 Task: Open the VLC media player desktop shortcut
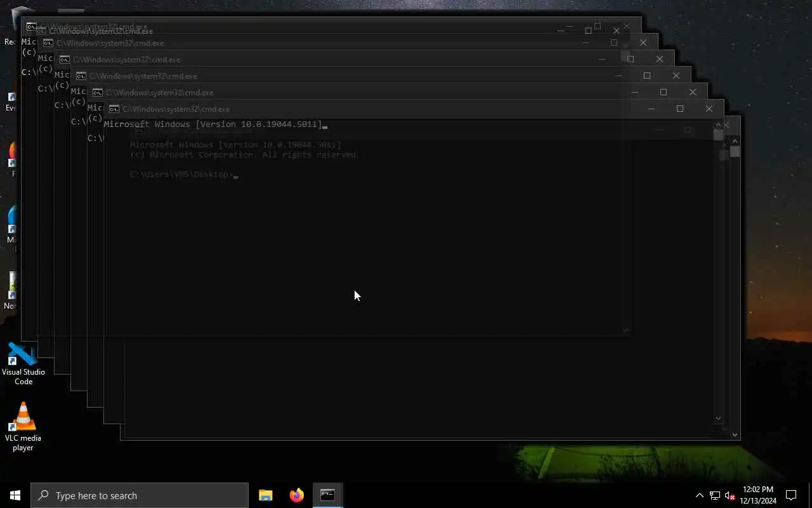point(23,426)
